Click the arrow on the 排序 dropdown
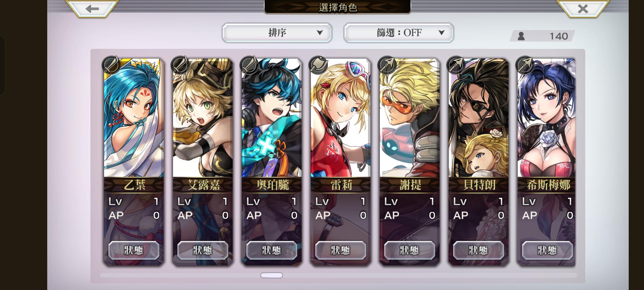 (x=320, y=33)
